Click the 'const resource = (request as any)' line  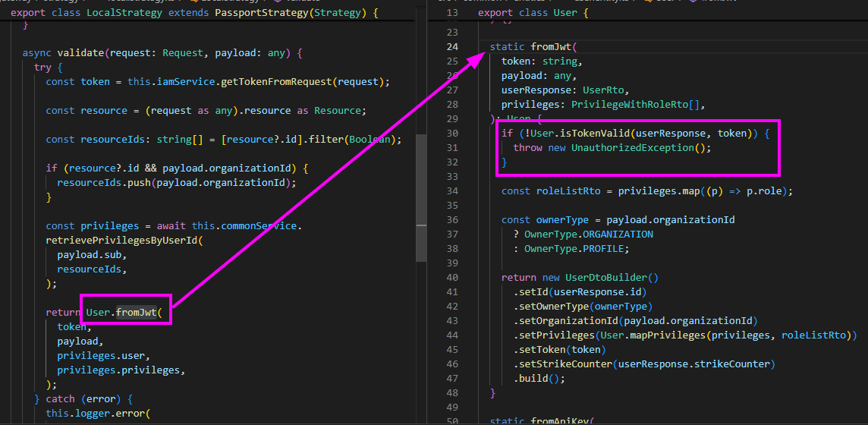pos(206,110)
